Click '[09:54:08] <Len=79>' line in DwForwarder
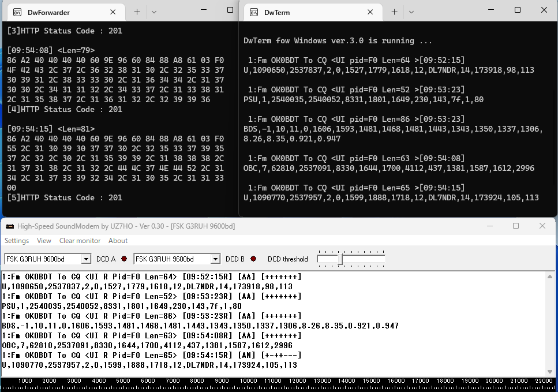 [x=51, y=50]
